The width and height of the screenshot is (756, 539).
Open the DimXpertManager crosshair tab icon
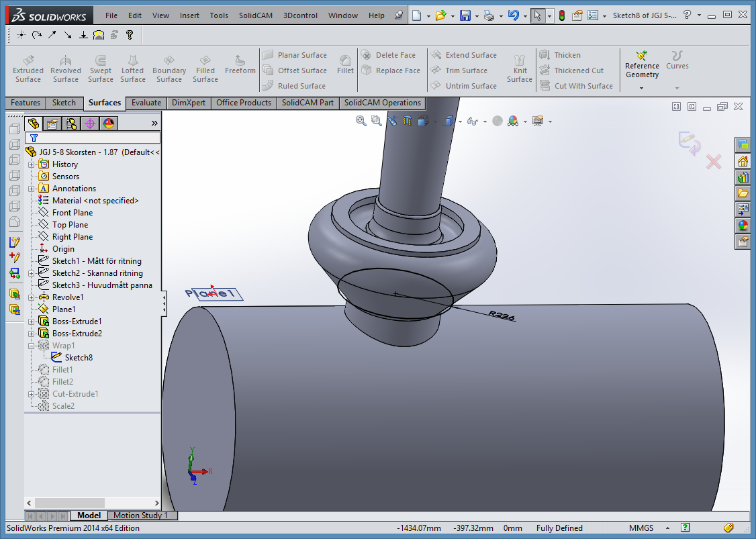click(90, 124)
